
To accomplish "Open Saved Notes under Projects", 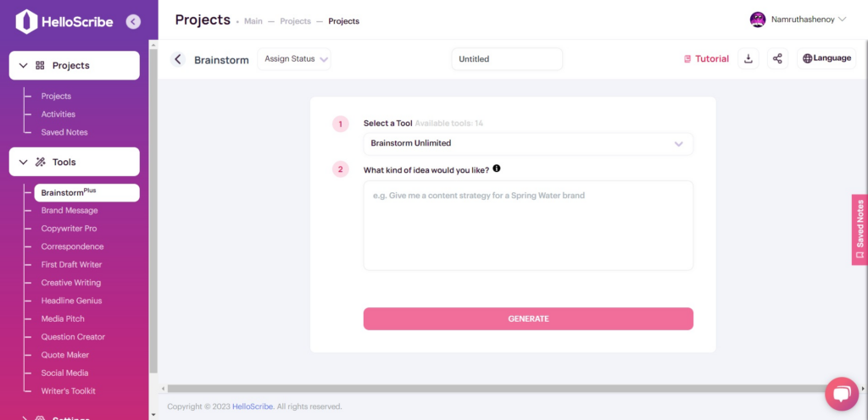I will (x=64, y=132).
